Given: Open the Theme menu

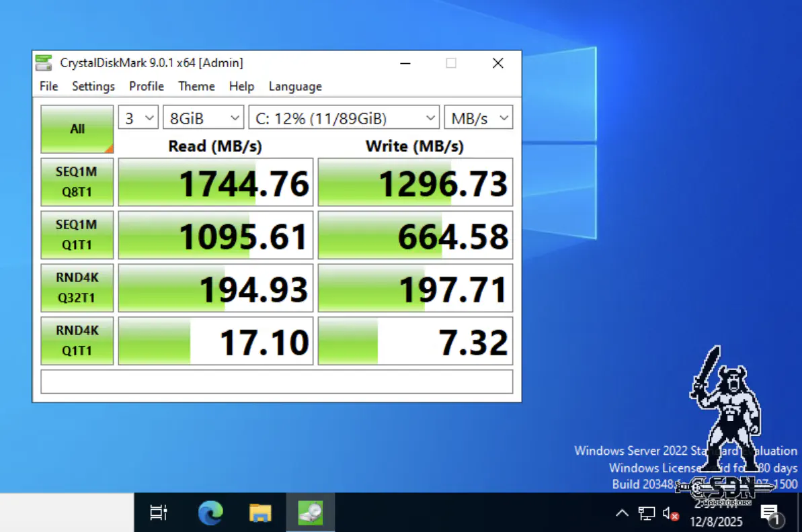Looking at the screenshot, I should coord(196,86).
